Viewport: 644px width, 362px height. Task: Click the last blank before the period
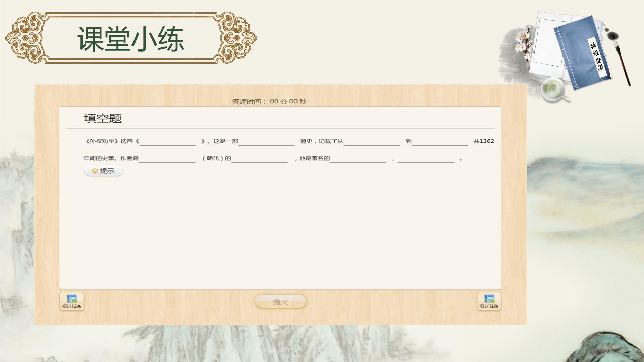click(x=426, y=158)
